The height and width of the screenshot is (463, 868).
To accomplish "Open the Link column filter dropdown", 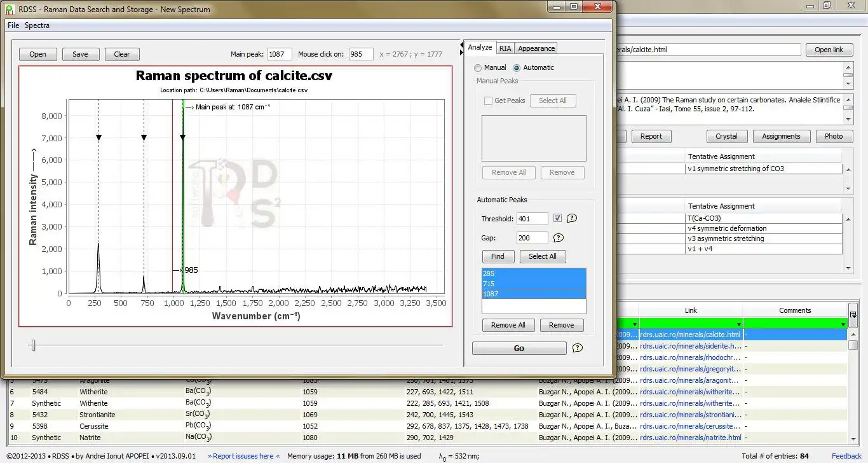I will (x=738, y=324).
